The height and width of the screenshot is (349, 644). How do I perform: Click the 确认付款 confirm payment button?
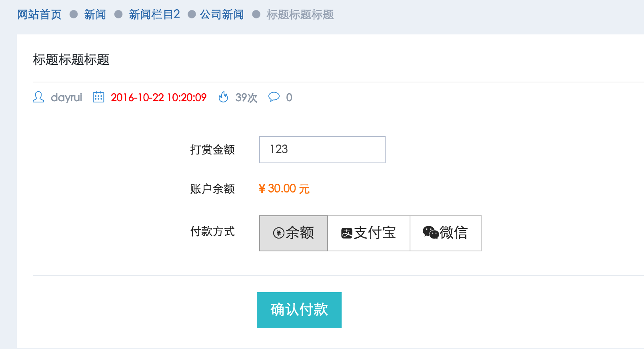299,309
